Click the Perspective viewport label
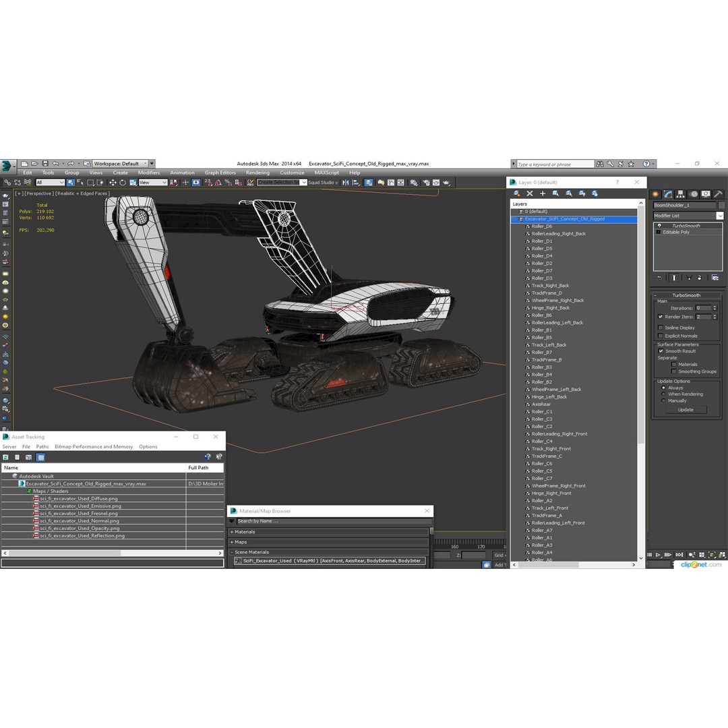Image resolution: width=728 pixels, height=728 pixels. click(39, 193)
